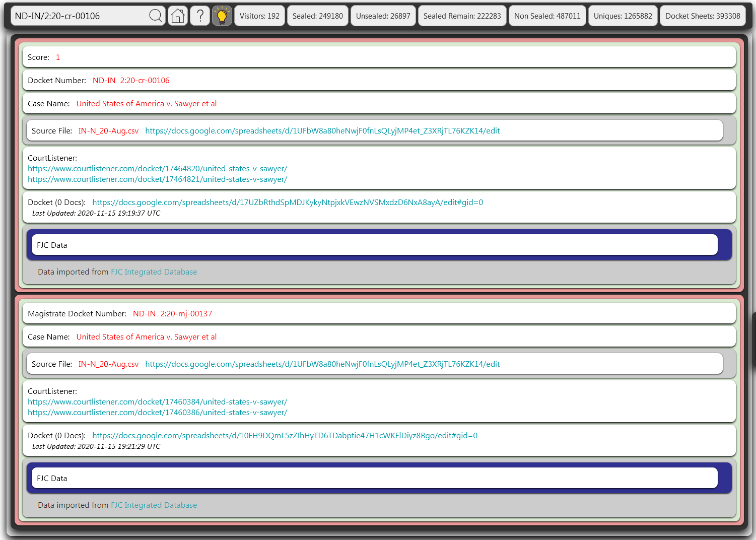Click Last Updated 19:21:29 UTC timestamp
Screen dimensions: 756x540
(x=96, y=447)
